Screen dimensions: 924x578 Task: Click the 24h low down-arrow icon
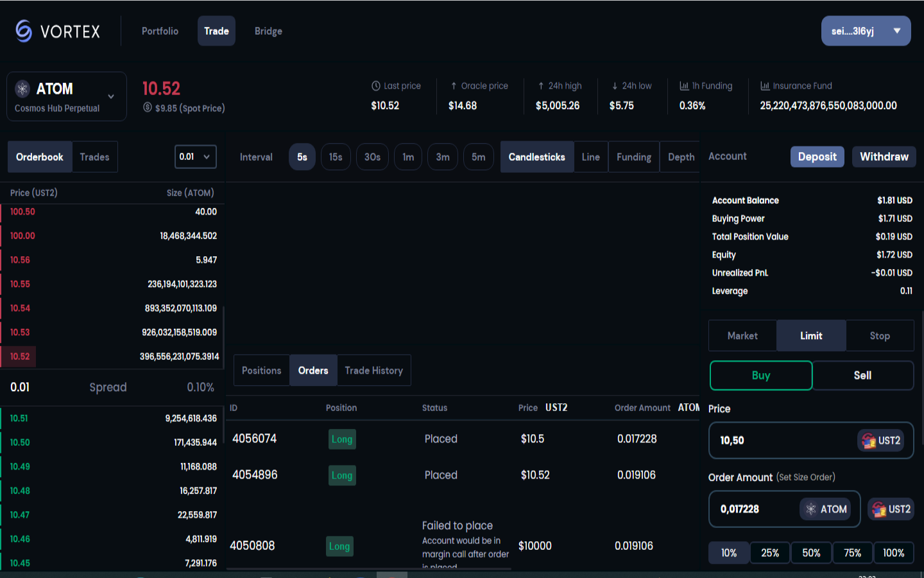pyautogui.click(x=615, y=85)
